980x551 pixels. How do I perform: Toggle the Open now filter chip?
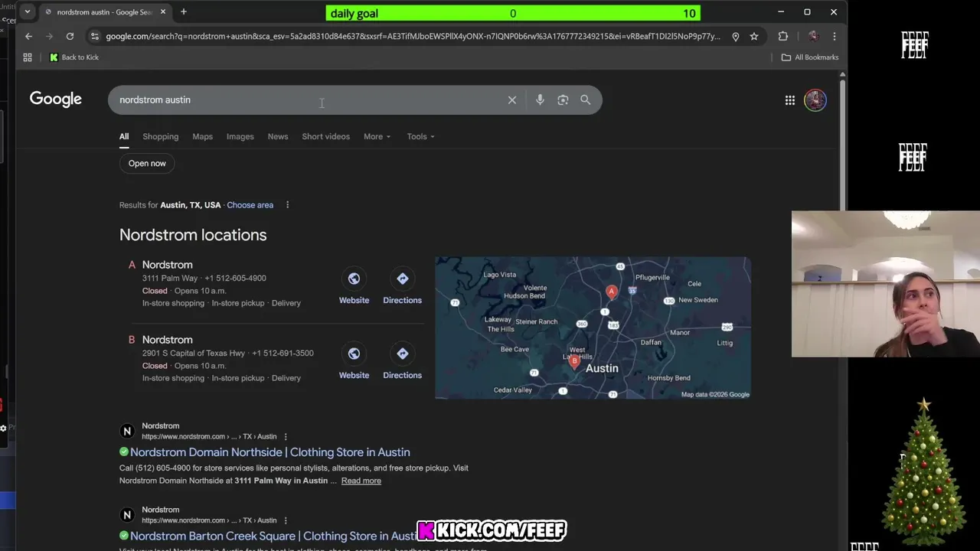click(x=147, y=163)
